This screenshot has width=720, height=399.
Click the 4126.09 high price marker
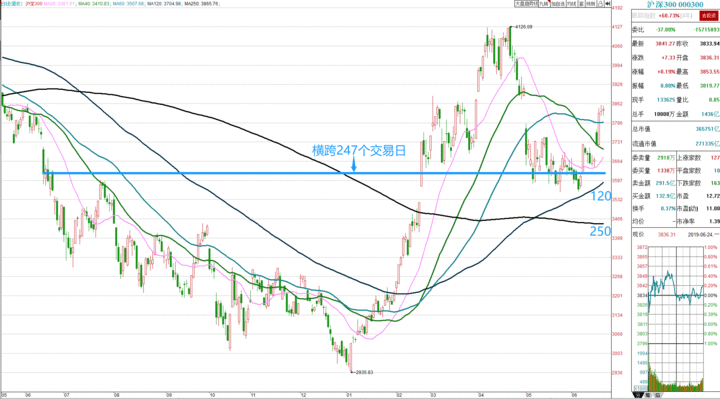[523, 27]
